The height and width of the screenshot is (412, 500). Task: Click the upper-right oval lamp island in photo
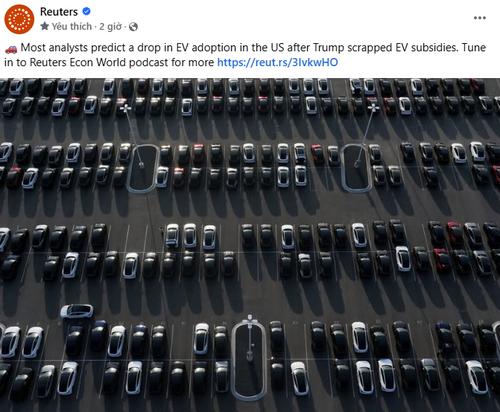[356, 168]
